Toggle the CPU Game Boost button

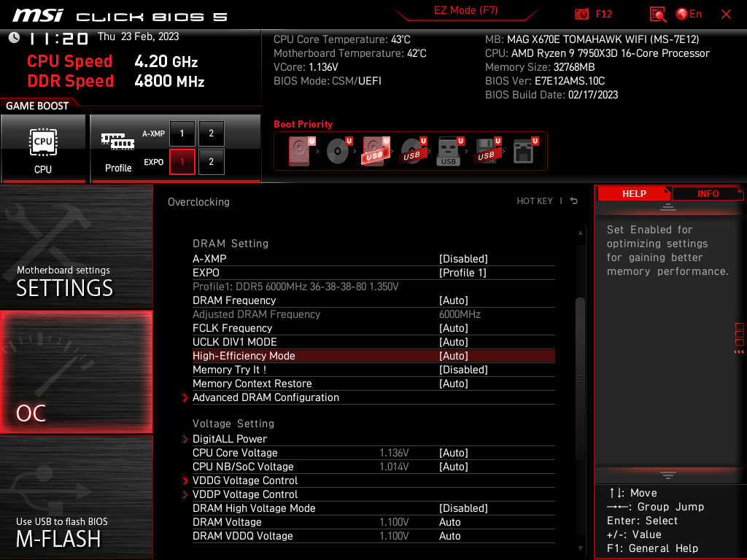[43, 148]
